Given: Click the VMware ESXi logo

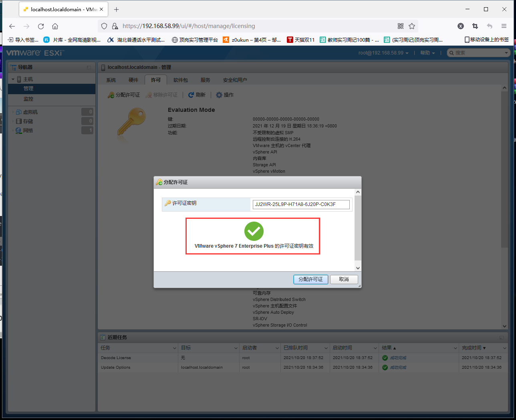Looking at the screenshot, I should pos(35,53).
